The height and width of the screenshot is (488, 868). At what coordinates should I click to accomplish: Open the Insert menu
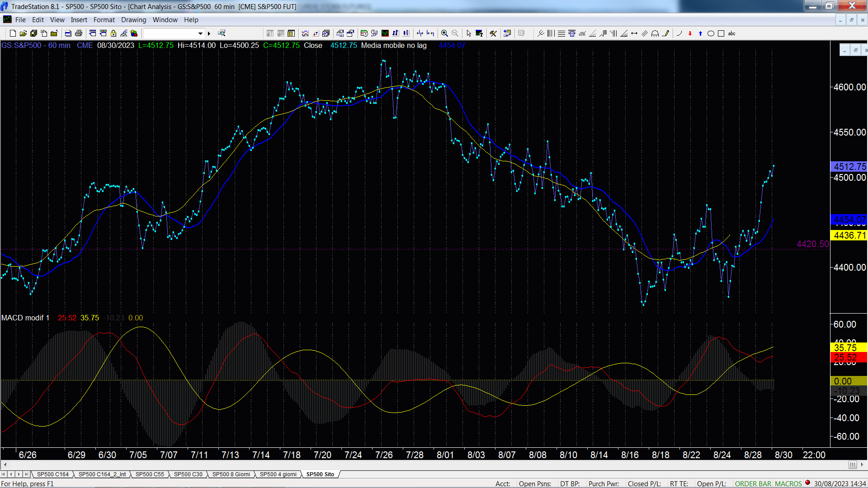click(79, 20)
